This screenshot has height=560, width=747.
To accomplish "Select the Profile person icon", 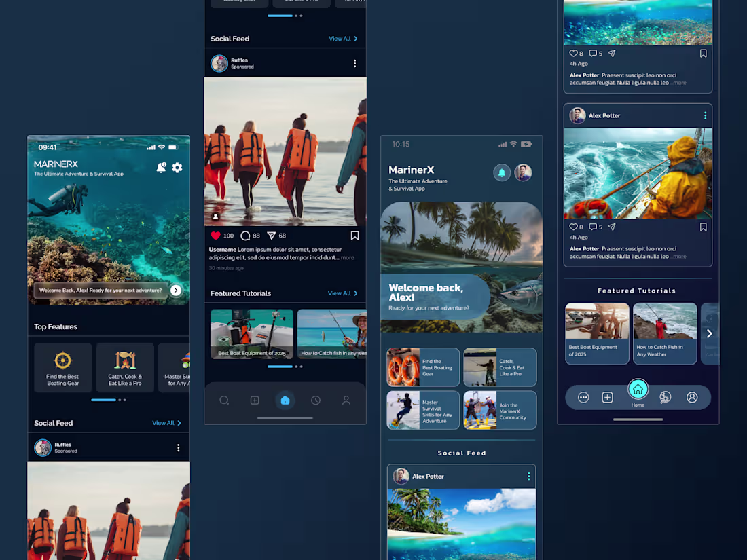I will pos(346,400).
